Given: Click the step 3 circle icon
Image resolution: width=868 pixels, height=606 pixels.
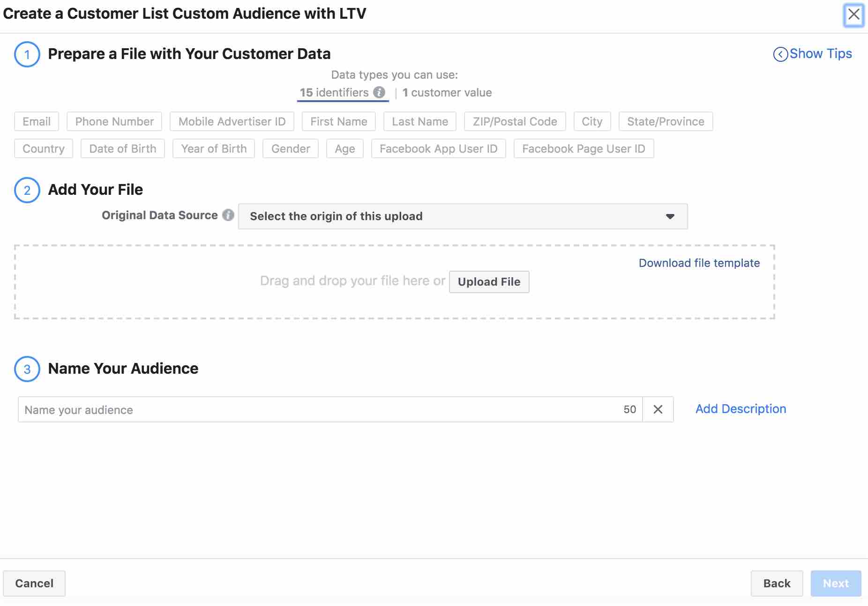Looking at the screenshot, I should [x=27, y=369].
